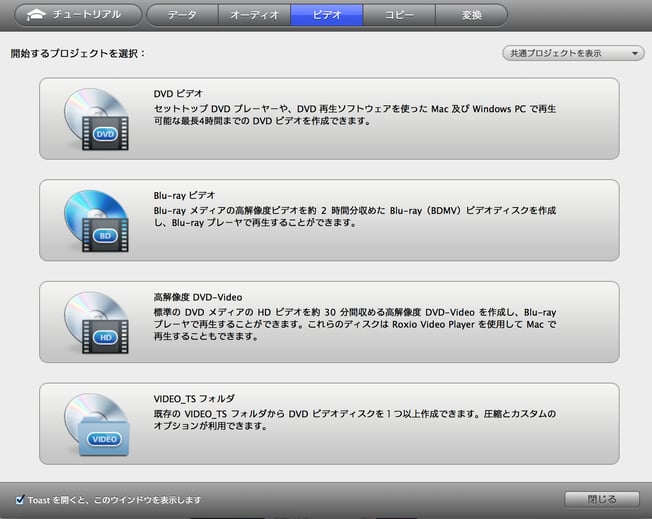Choose the 高解像度 DVD-Video project title
This screenshot has width=652, height=519.
click(198, 297)
